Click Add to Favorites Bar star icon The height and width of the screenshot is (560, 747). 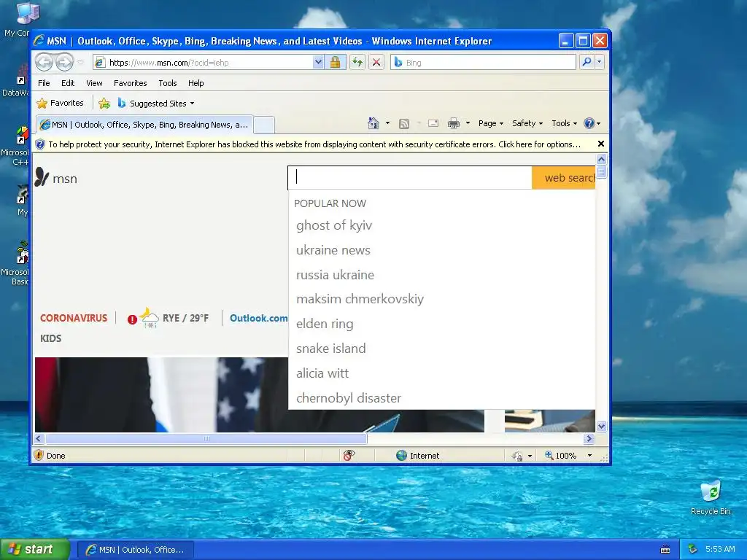pos(104,104)
